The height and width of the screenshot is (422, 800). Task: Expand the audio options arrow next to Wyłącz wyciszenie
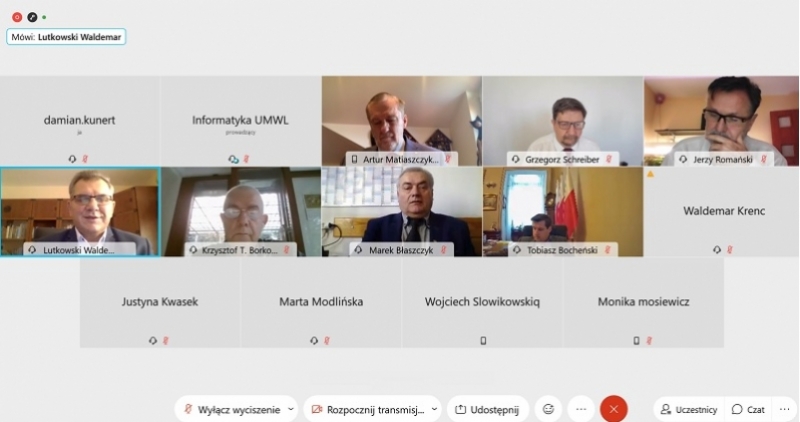[291, 409]
